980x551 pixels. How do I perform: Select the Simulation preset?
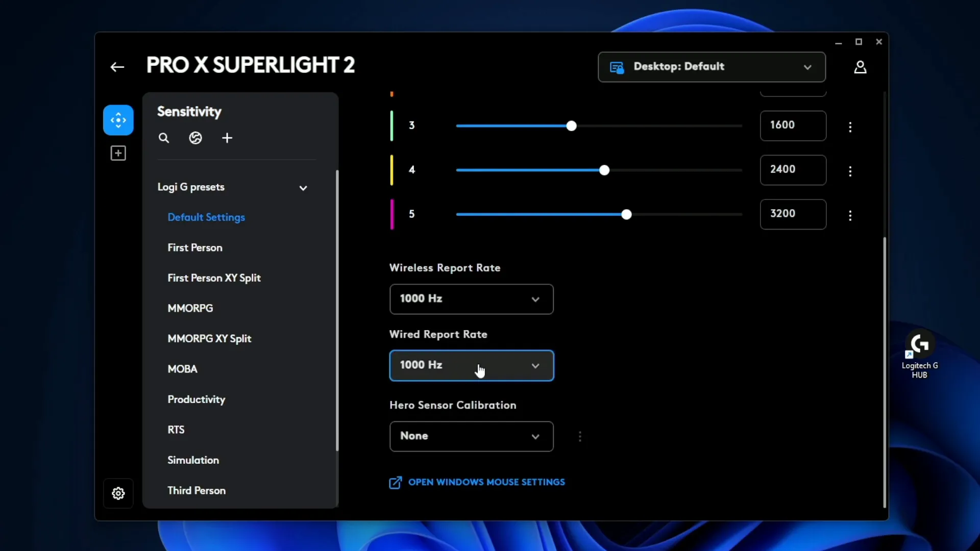pyautogui.click(x=193, y=460)
